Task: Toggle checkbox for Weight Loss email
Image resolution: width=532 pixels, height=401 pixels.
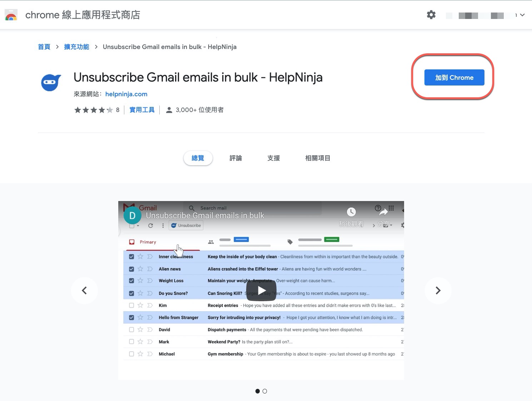Action: [x=131, y=281]
